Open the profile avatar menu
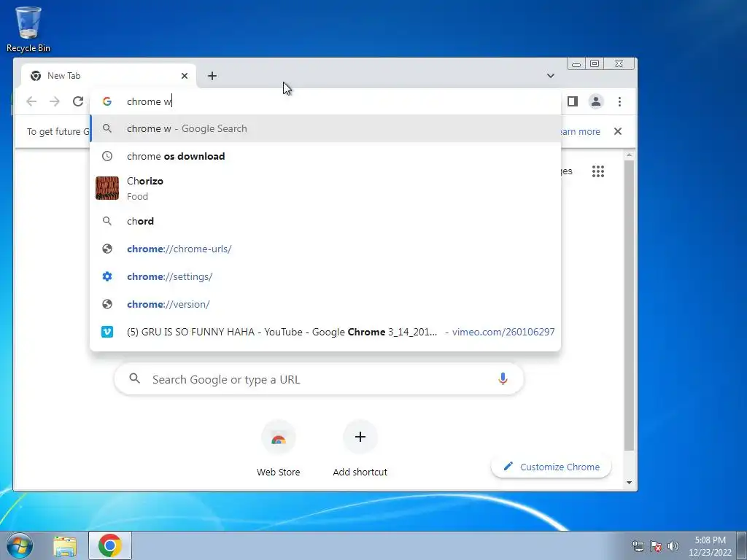This screenshot has width=747, height=560. point(596,101)
